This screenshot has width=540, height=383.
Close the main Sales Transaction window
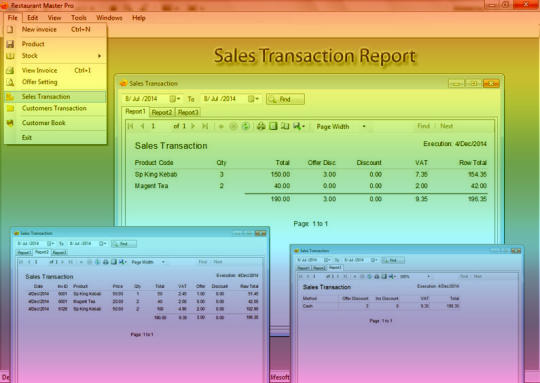pos(491,84)
